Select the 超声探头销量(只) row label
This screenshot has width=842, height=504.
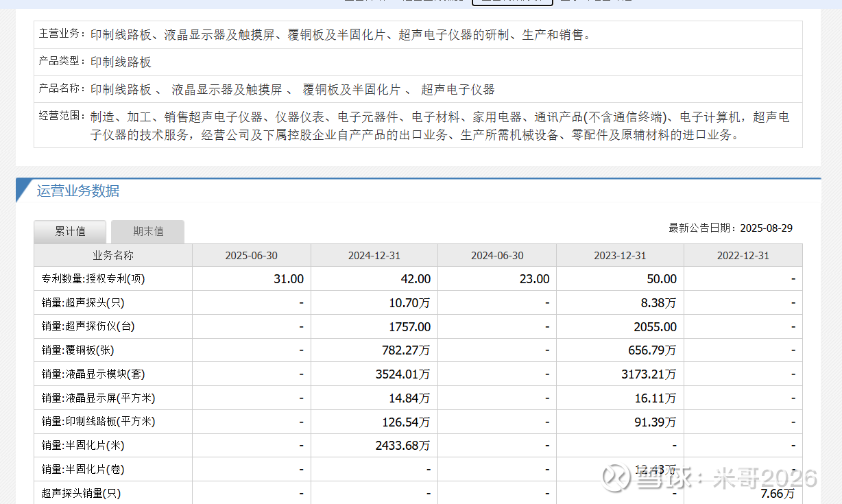pos(81,493)
